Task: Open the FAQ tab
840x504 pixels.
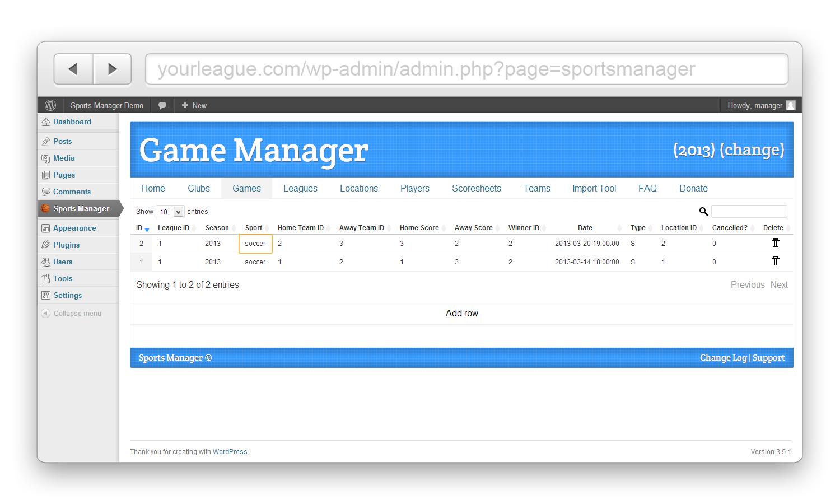Action: point(647,189)
